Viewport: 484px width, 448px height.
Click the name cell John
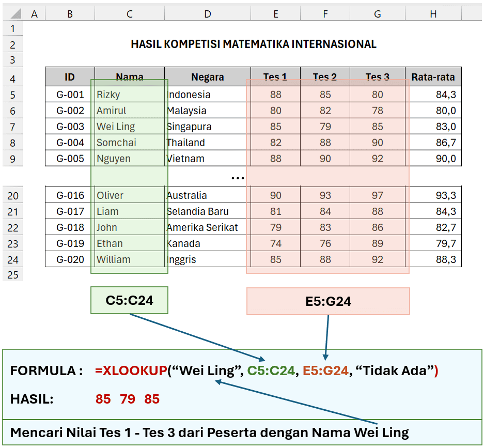130,227
